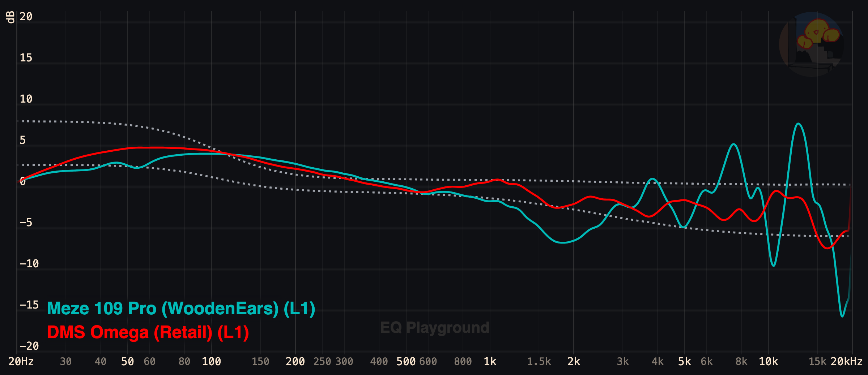This screenshot has width=868, height=375.
Task: Click the 1.5k frequency tick label
Action: point(539,362)
